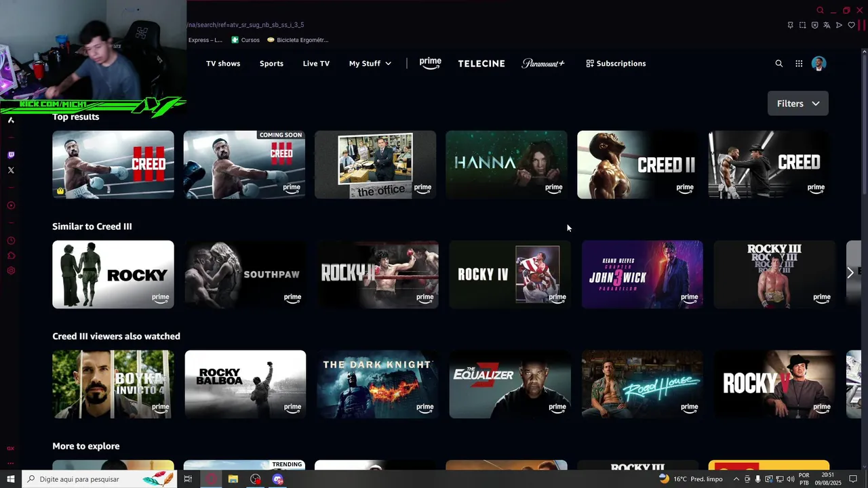Open the Rocky V card

[x=774, y=384]
